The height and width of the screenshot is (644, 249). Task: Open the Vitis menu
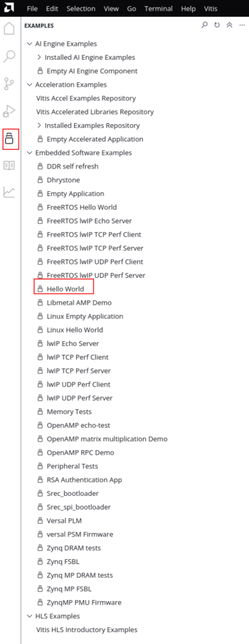[x=211, y=8]
